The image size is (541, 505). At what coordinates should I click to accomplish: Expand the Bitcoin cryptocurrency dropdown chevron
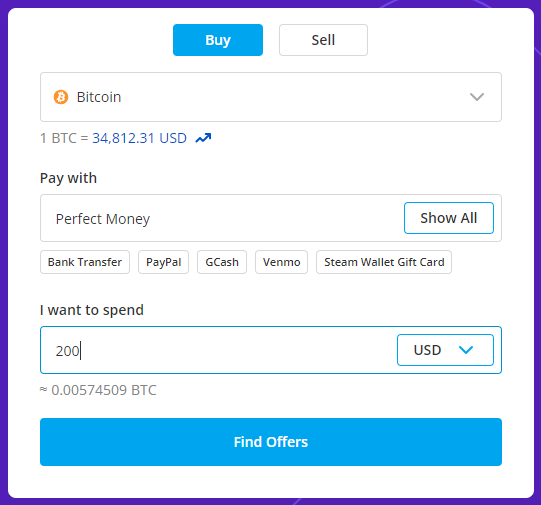point(477,97)
